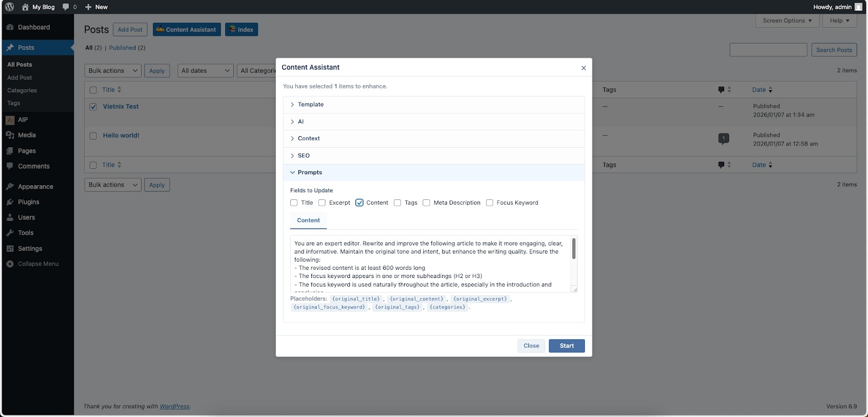This screenshot has height=417, width=868.
Task: Open the Media library icon
Action: tap(10, 135)
